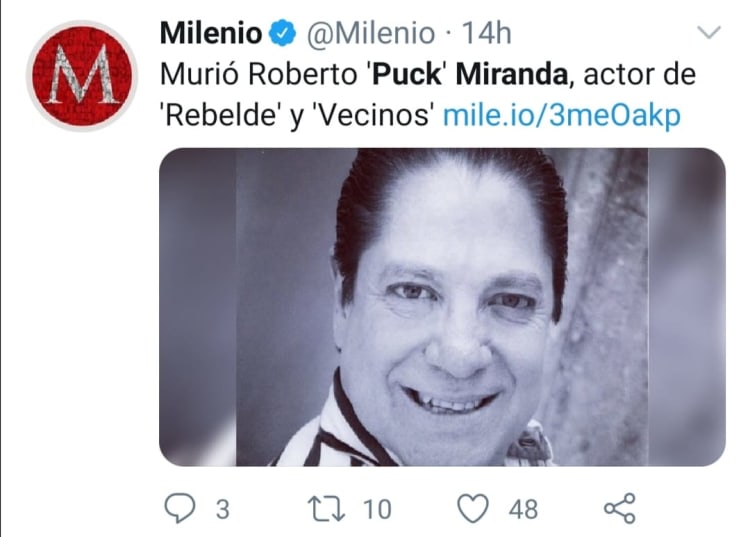Image resolution: width=750 pixels, height=537 pixels.
Task: Open the Milenio red M profile avatar
Action: coord(81,77)
